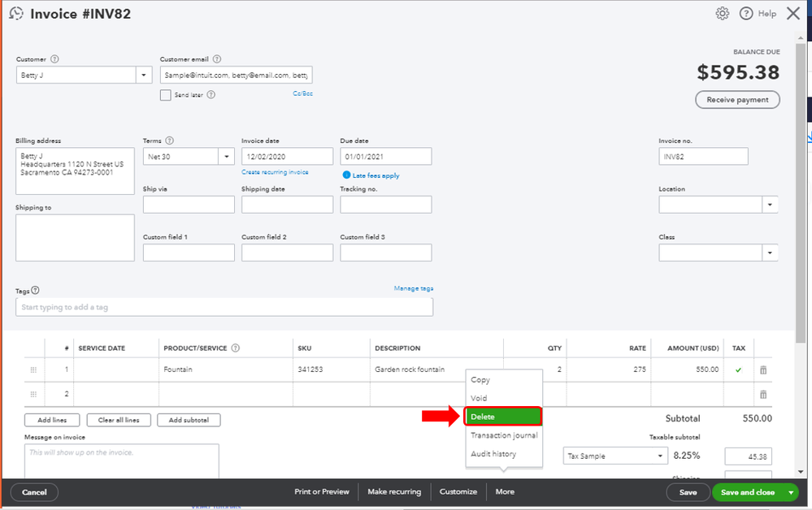812x510 pixels.
Task: Click the Customer help question icon
Action: tap(54, 59)
